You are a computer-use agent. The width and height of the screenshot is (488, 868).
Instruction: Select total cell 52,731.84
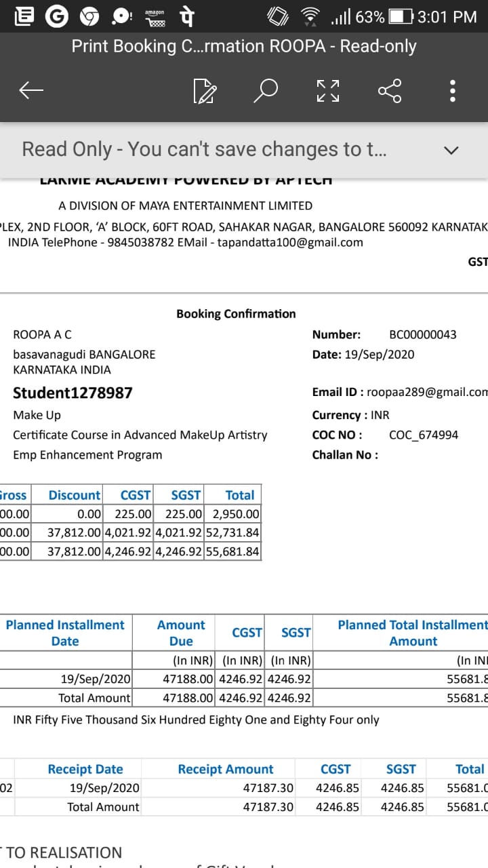pyautogui.click(x=232, y=532)
